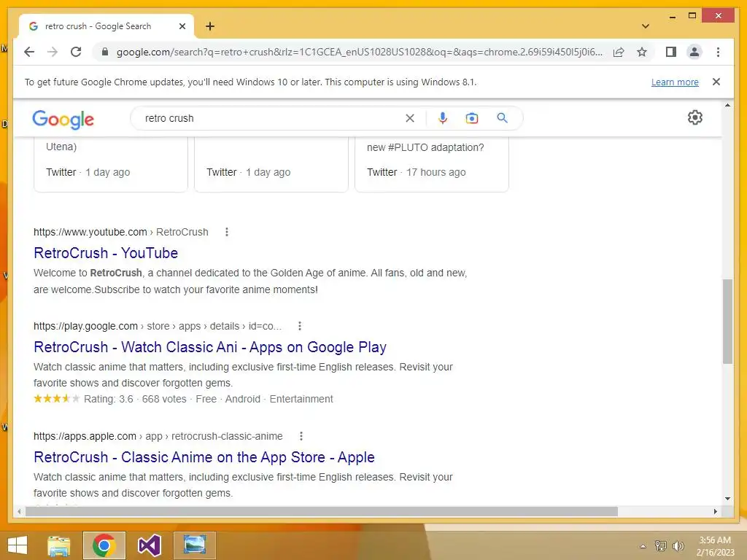Open the Learn more link
Image resolution: width=747 pixels, height=560 pixels.
[x=675, y=82]
